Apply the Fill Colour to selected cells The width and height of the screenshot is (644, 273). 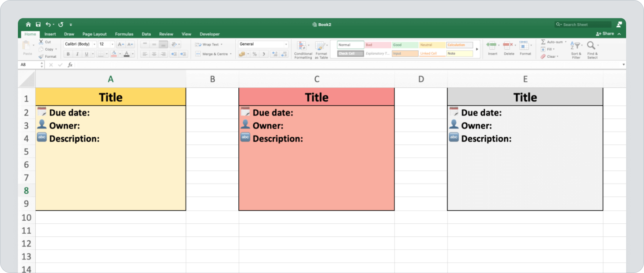[114, 54]
